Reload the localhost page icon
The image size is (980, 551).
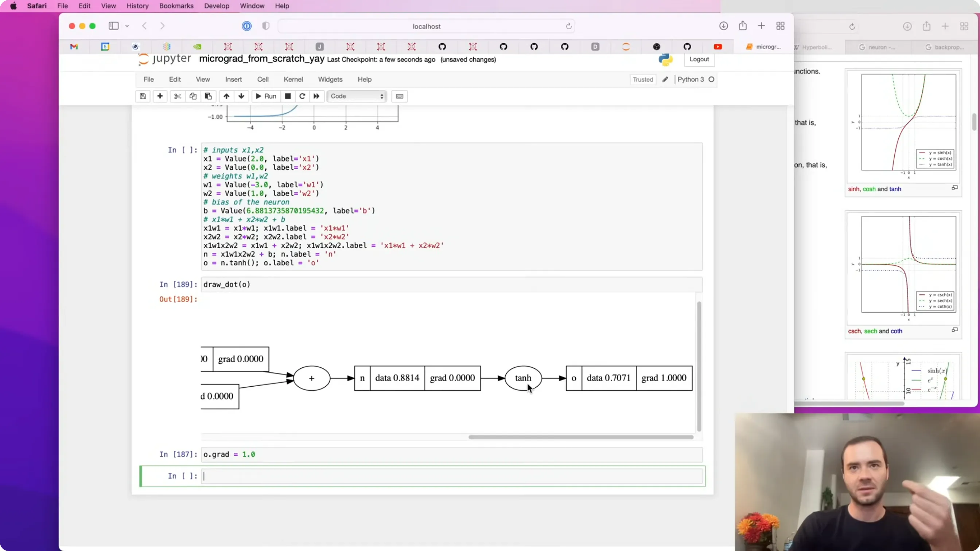tap(568, 26)
